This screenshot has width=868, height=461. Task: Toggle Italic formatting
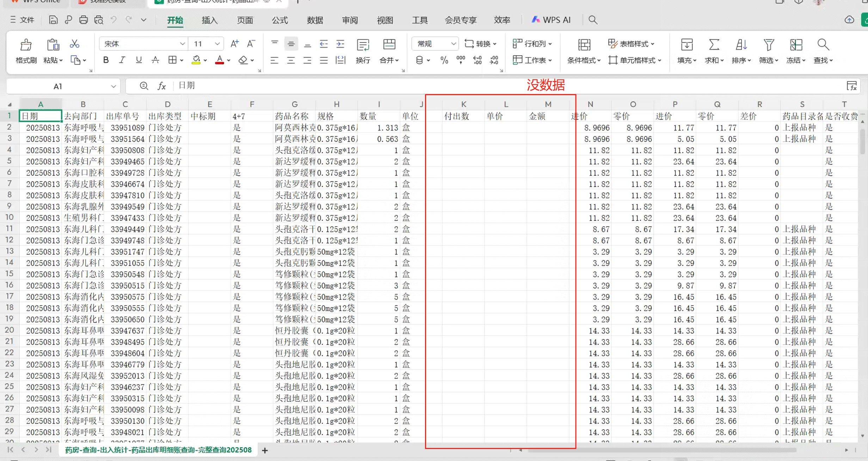pyautogui.click(x=122, y=60)
